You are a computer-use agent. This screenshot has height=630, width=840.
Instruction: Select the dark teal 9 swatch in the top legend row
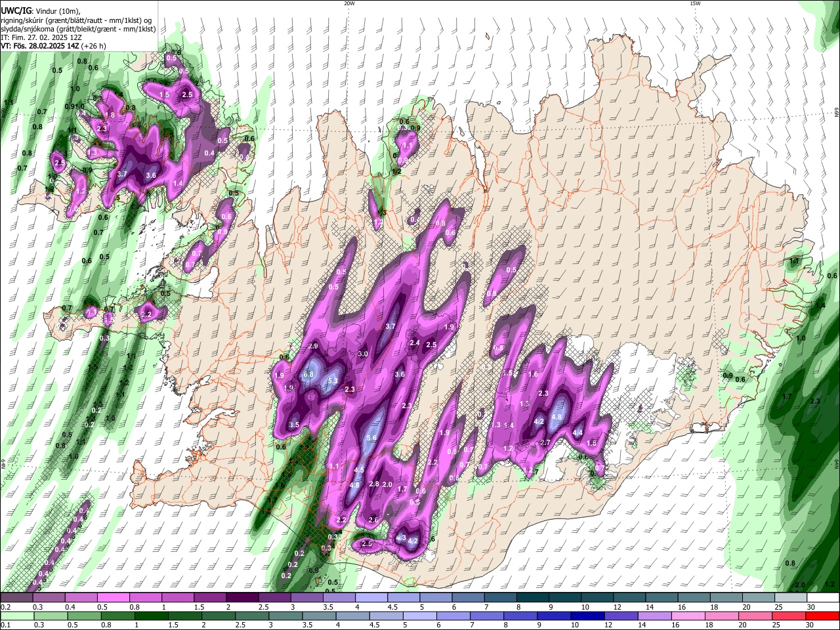click(x=565, y=597)
